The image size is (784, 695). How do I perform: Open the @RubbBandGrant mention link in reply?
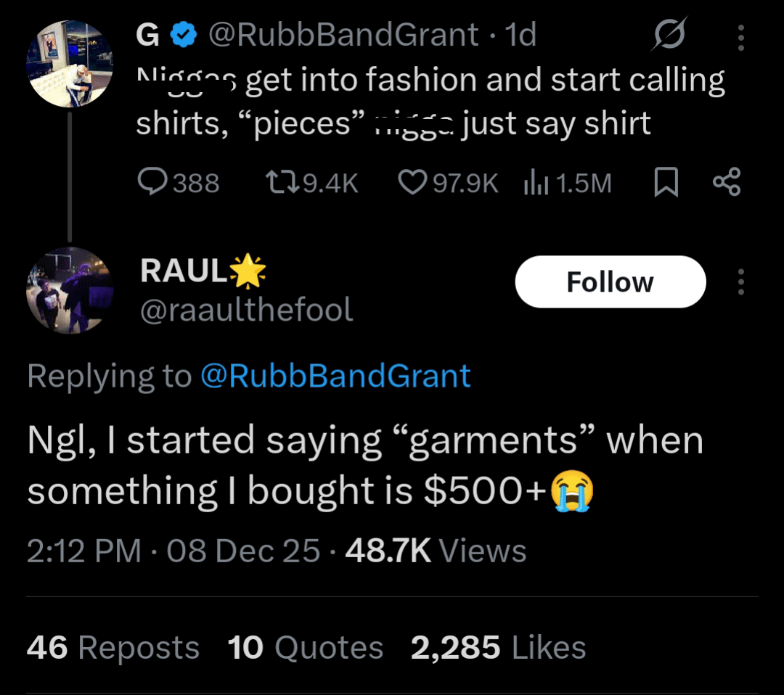tap(335, 376)
